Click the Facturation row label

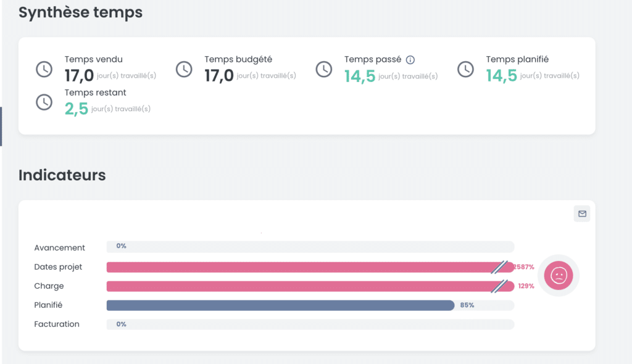pos(57,324)
